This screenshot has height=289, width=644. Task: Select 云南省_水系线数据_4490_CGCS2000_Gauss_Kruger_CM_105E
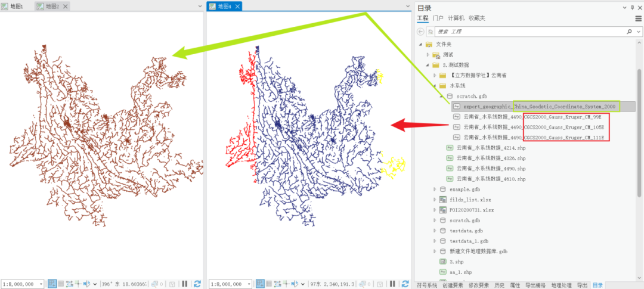[534, 128]
